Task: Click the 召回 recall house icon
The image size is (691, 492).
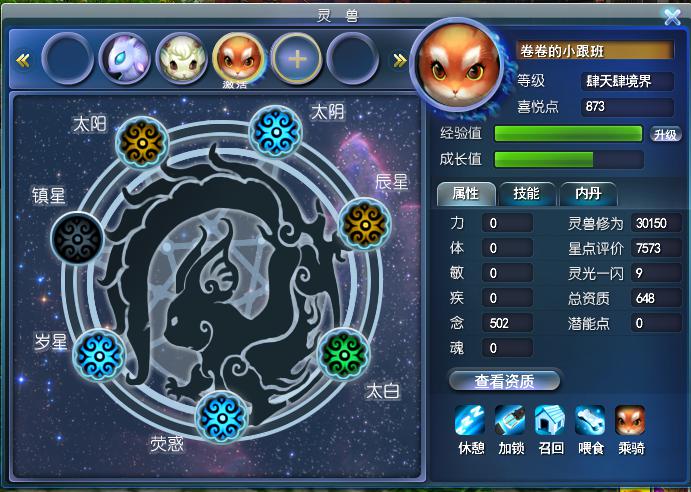Action: tap(550, 420)
